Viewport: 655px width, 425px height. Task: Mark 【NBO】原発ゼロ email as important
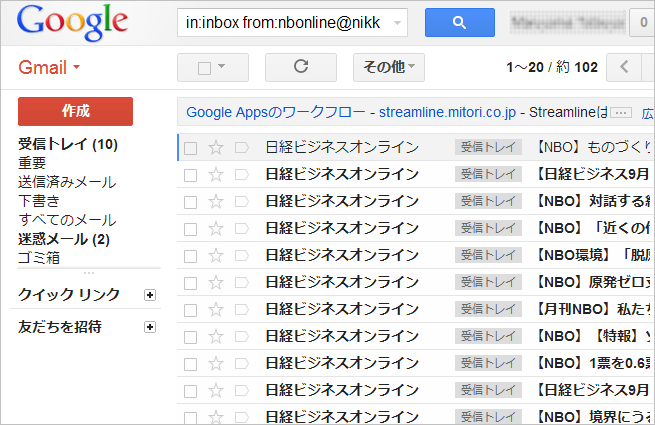(241, 283)
